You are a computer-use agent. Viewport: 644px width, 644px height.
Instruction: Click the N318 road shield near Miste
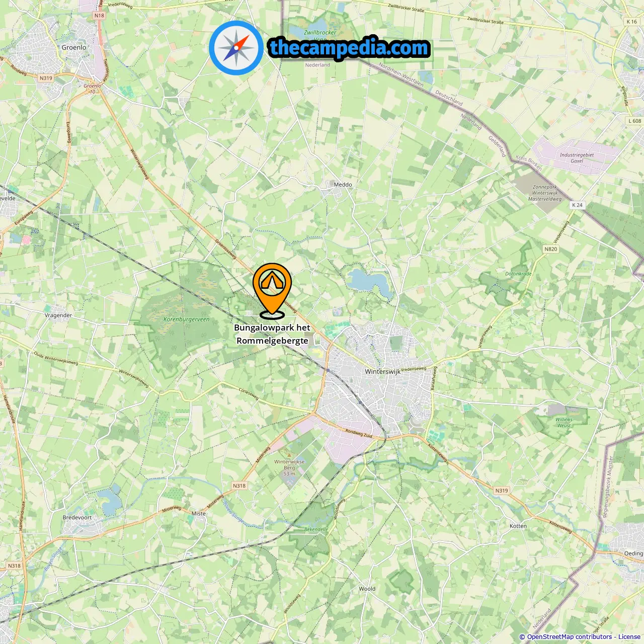[239, 486]
